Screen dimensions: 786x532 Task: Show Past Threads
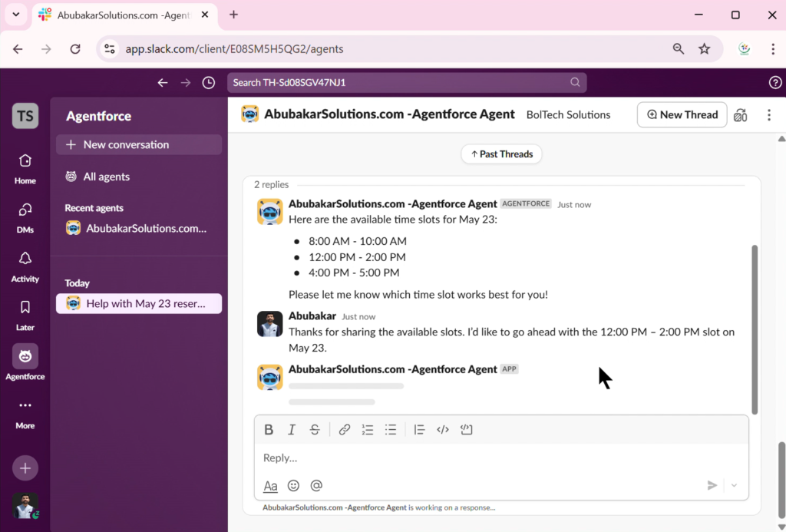point(501,154)
